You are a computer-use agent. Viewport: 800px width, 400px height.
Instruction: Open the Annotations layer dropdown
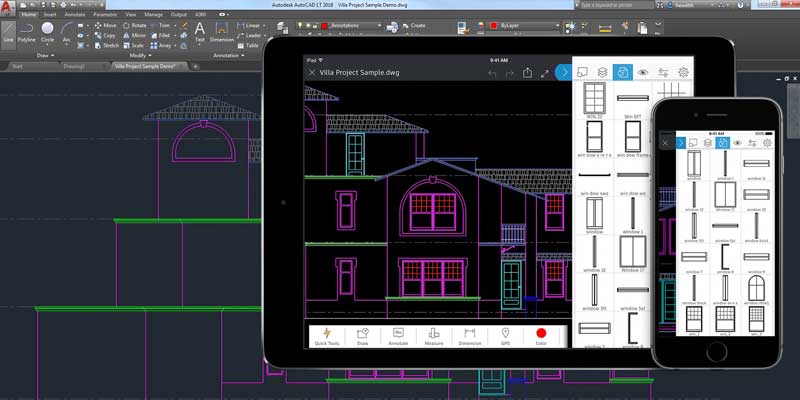[380, 26]
